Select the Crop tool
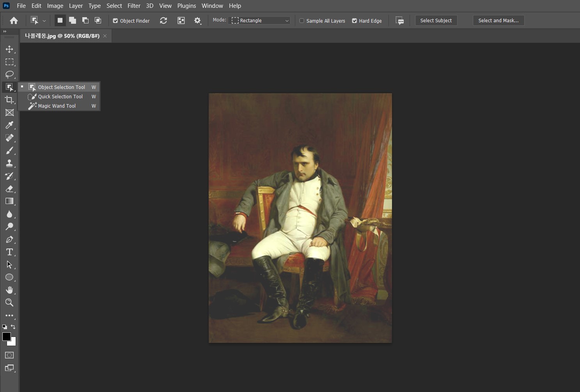 click(x=9, y=100)
